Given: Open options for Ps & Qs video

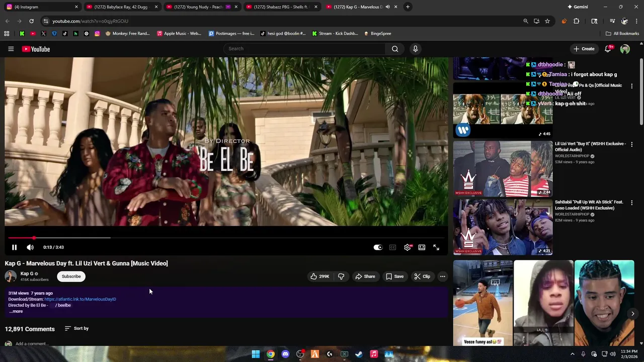Looking at the screenshot, I should 632,86.
